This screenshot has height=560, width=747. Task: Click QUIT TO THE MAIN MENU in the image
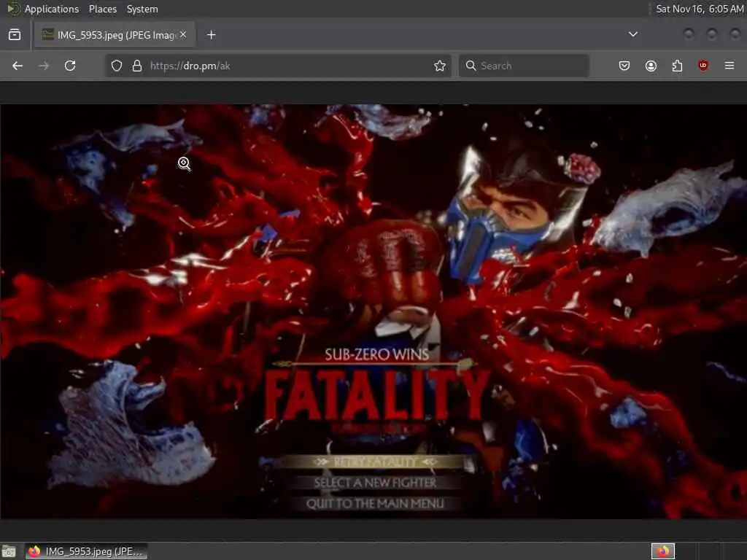(375, 504)
